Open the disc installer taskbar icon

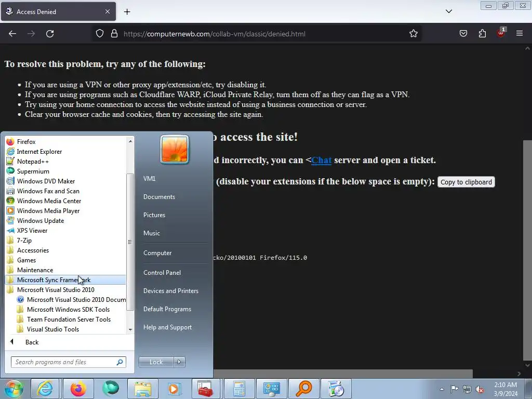click(336, 389)
